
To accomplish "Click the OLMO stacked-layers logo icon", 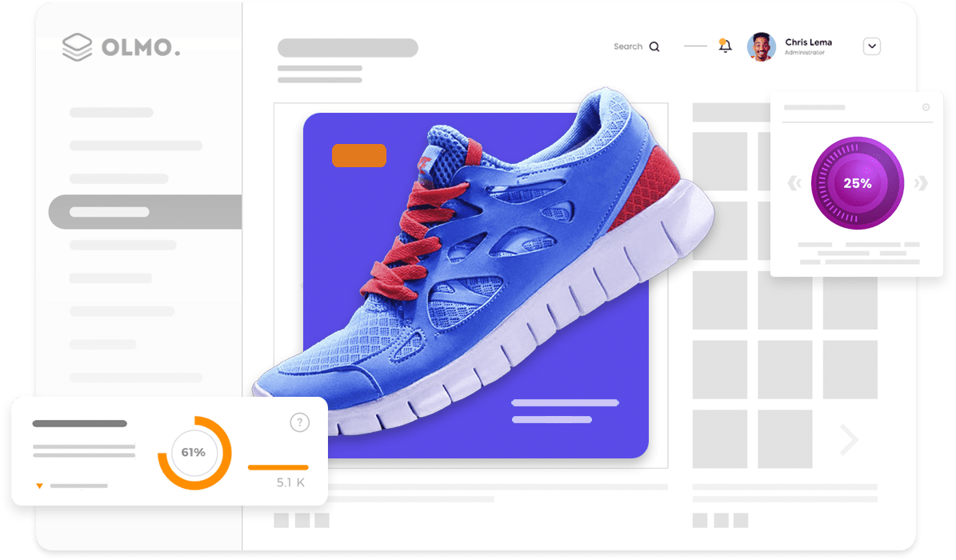I will click(x=78, y=47).
